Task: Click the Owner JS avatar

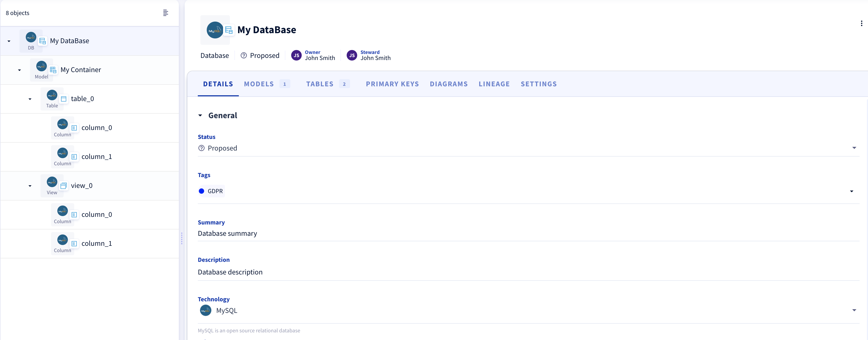Action: (296, 55)
